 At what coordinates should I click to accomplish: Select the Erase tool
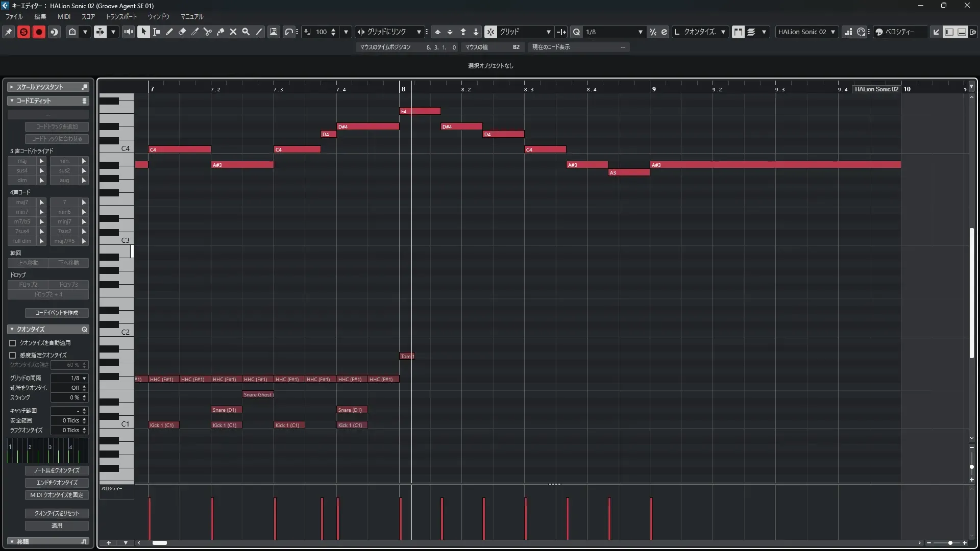(182, 32)
